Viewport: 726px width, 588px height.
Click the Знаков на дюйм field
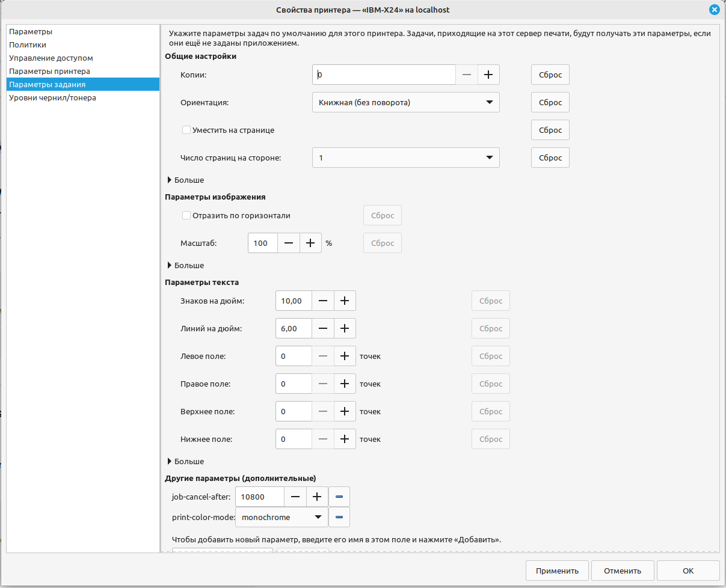point(294,301)
